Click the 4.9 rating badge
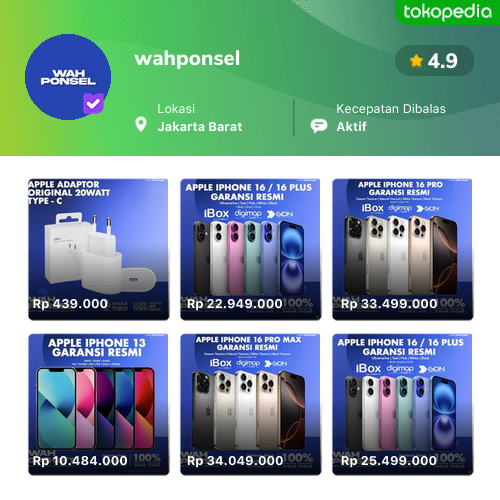The height and width of the screenshot is (500, 500). pos(434,61)
